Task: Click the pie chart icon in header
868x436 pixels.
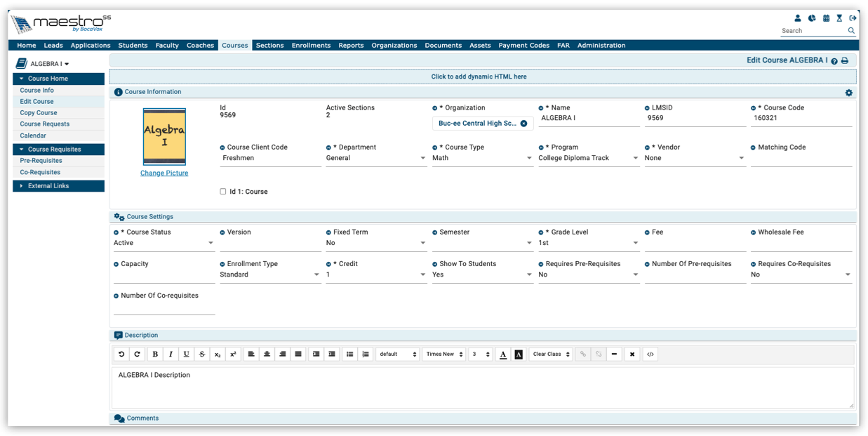Action: 812,18
